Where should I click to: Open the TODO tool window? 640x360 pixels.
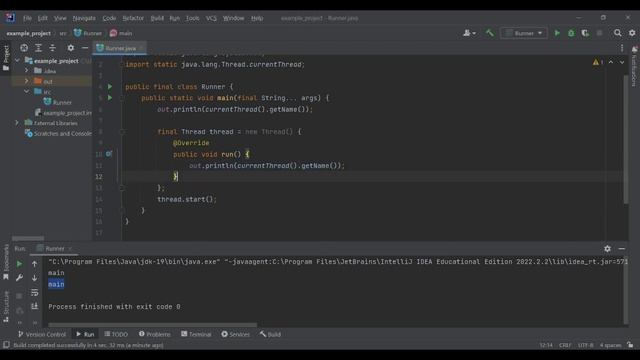[116, 334]
